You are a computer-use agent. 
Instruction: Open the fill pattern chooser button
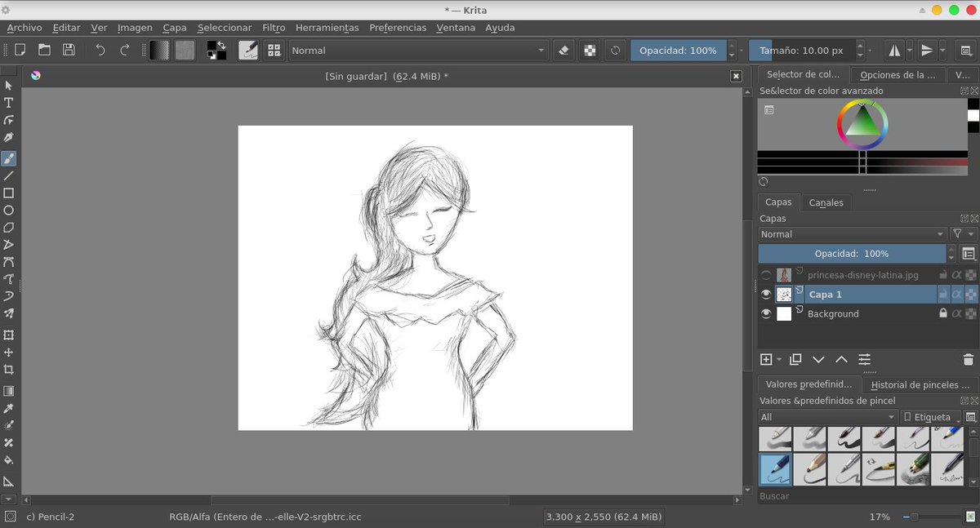pyautogui.click(x=185, y=50)
